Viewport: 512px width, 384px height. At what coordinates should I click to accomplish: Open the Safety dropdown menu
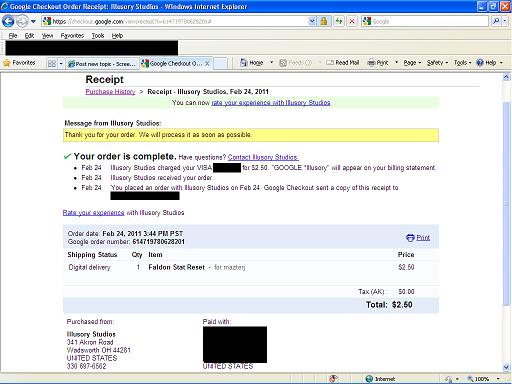[437, 63]
